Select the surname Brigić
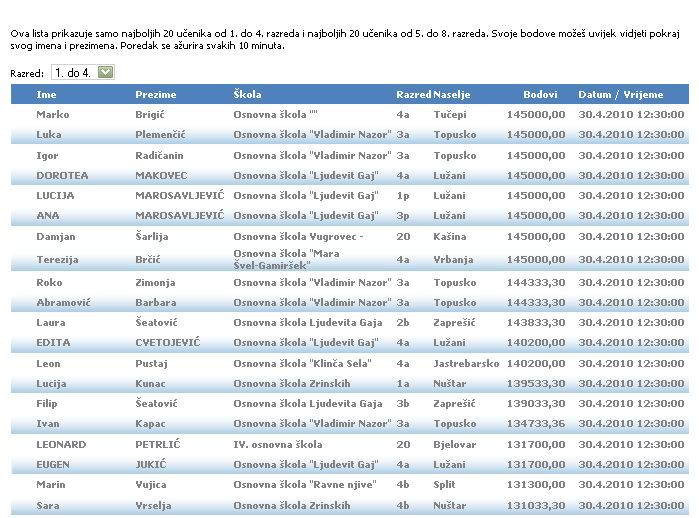Screen dimensions: 699x518 pos(150,115)
